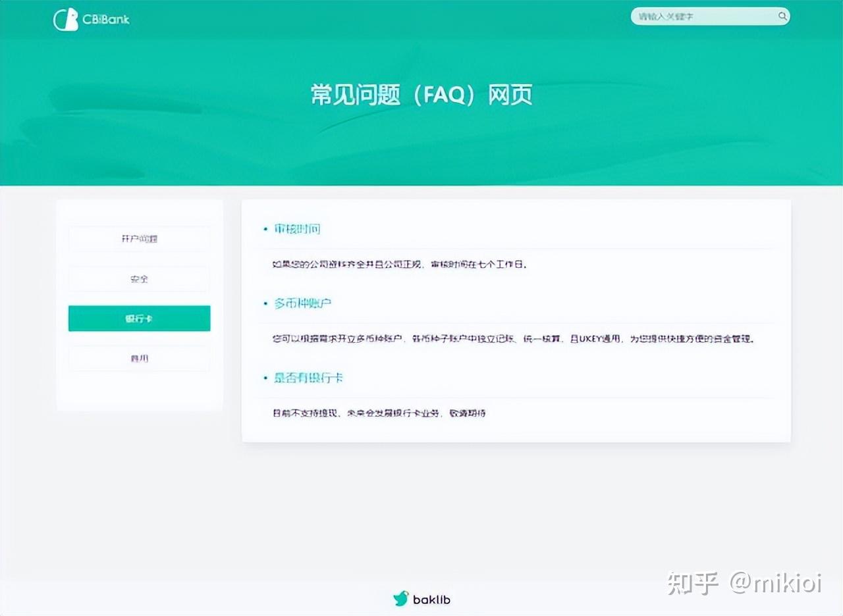The width and height of the screenshot is (843, 616).
Task: Switch to the 安全 category
Action: pyautogui.click(x=139, y=279)
